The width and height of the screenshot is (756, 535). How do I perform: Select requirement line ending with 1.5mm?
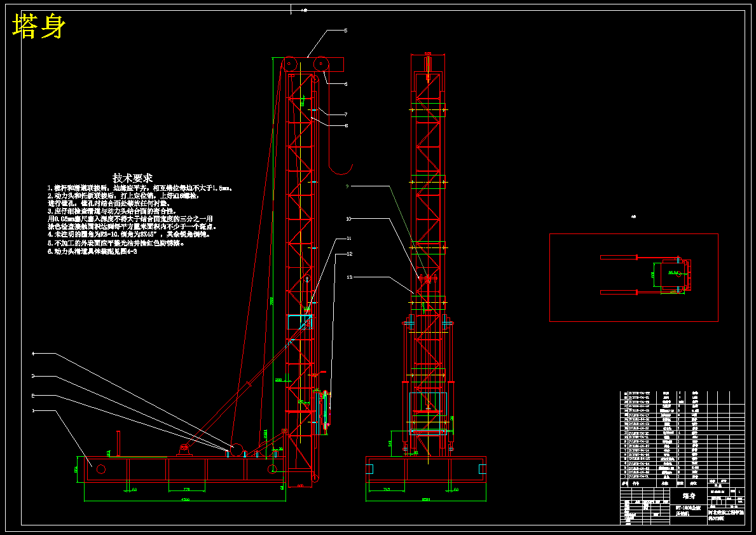click(x=140, y=188)
